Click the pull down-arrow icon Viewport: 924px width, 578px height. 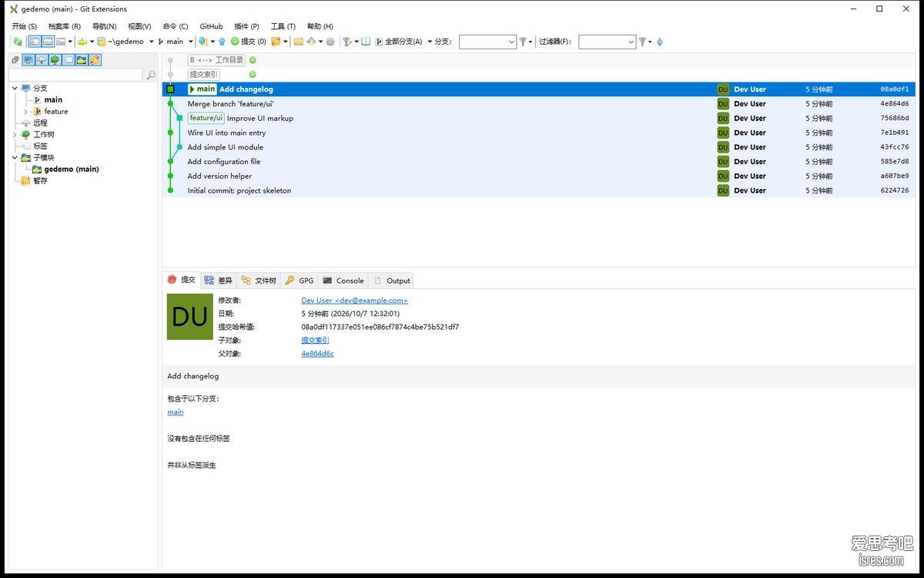click(x=203, y=42)
